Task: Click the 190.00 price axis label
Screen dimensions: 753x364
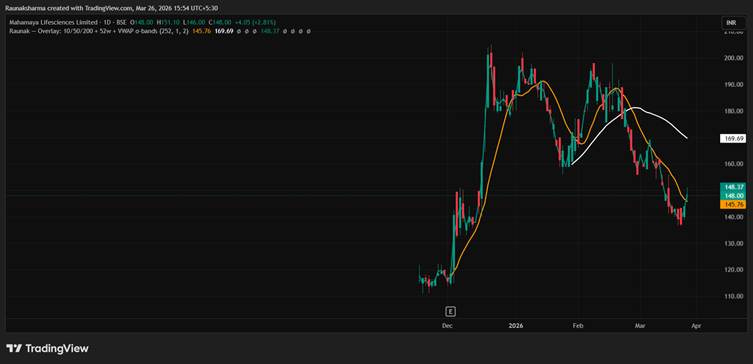Action: coord(735,85)
